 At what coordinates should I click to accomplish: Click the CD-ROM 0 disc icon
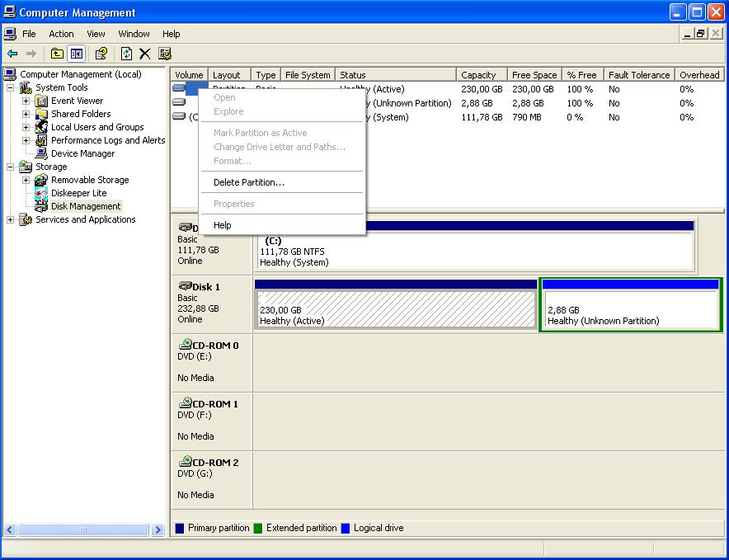tap(185, 345)
